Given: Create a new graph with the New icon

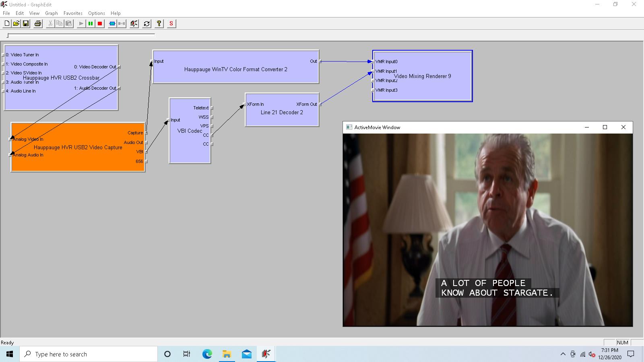Looking at the screenshot, I should [x=7, y=24].
